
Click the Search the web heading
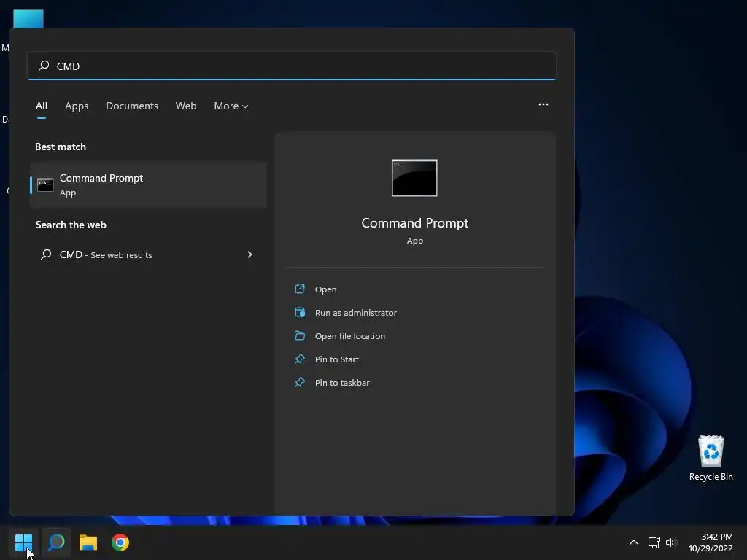pos(71,225)
